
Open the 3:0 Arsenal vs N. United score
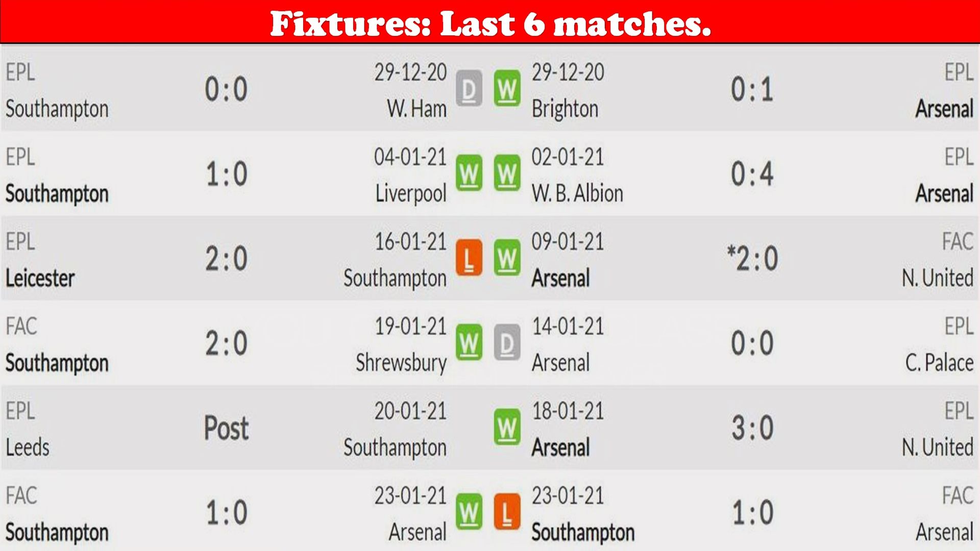[x=752, y=428]
